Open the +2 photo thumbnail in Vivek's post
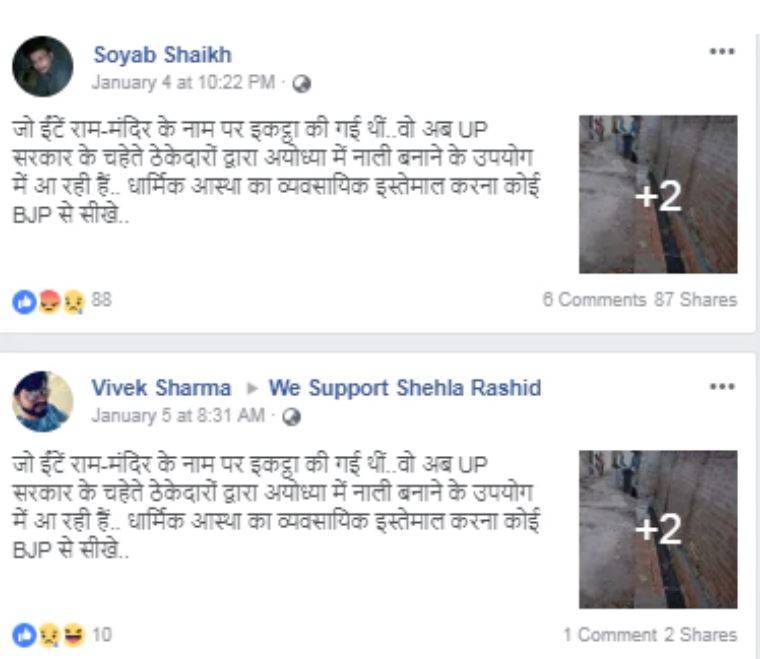760x659 pixels. click(x=658, y=530)
